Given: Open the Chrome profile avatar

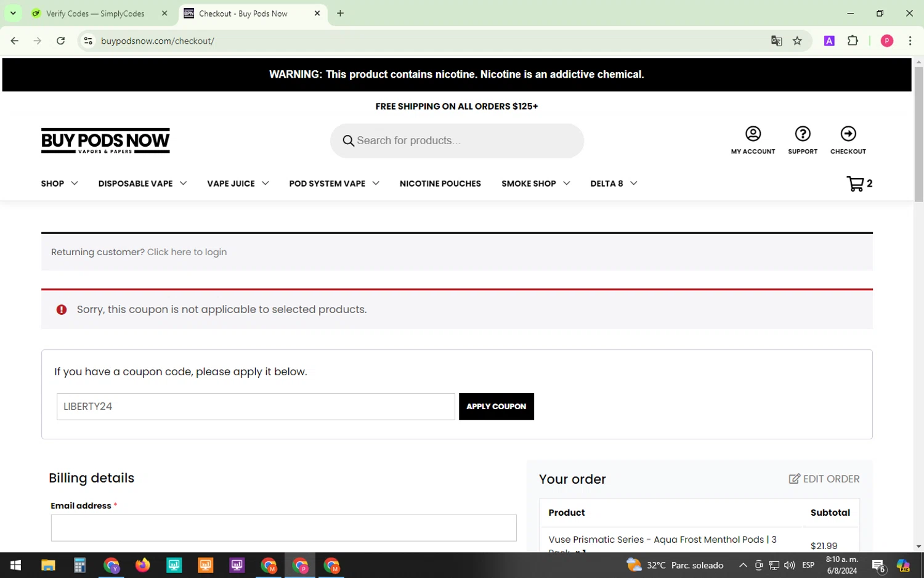Looking at the screenshot, I should click(887, 41).
